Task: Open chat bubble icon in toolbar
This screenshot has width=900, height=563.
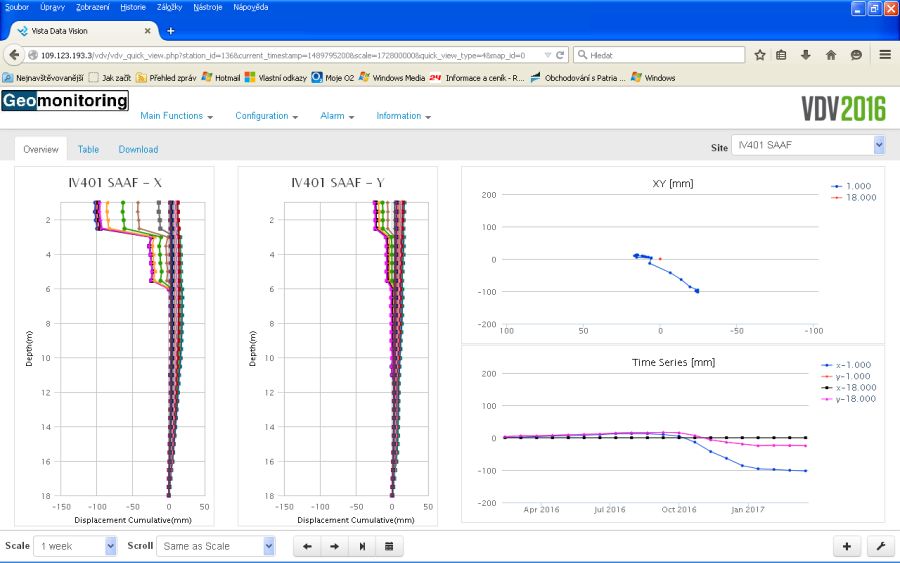Action: point(856,55)
